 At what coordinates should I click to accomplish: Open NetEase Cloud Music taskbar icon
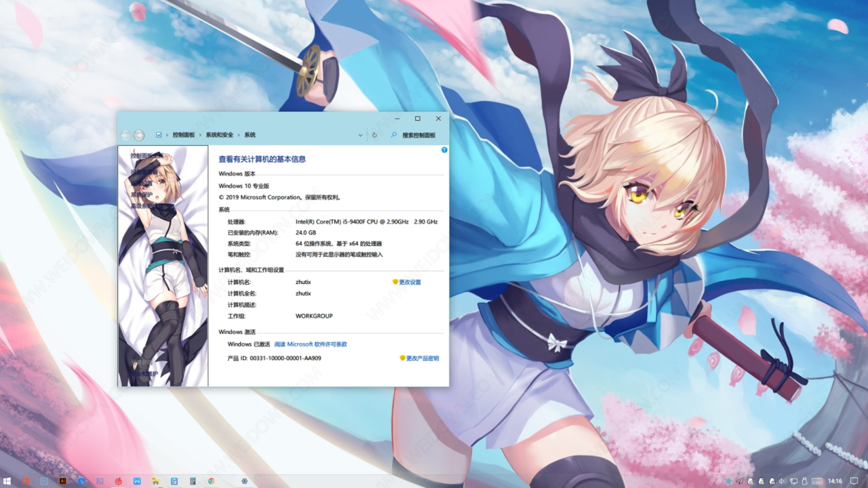point(118,481)
